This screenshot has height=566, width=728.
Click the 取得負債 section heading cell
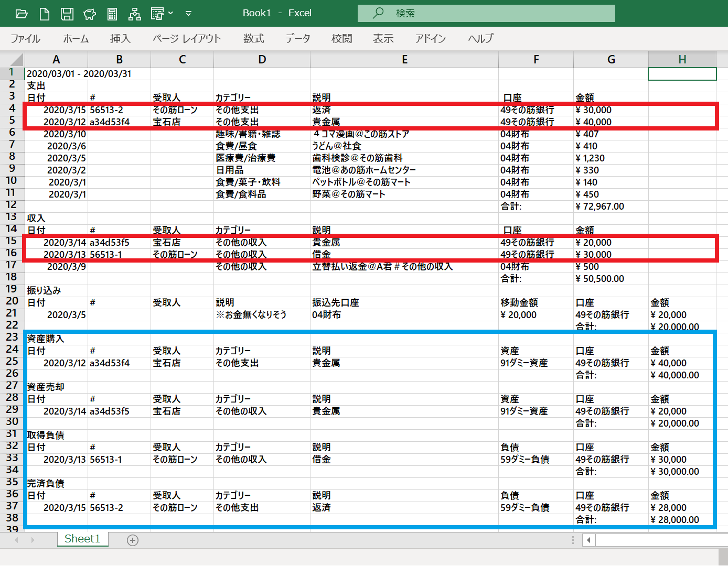click(x=56, y=436)
